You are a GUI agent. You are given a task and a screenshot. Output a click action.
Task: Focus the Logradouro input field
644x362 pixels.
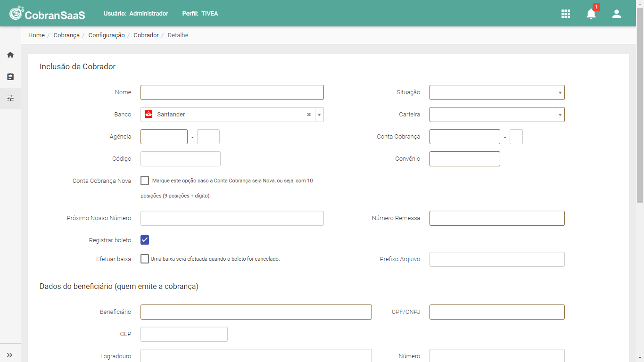pos(256,356)
